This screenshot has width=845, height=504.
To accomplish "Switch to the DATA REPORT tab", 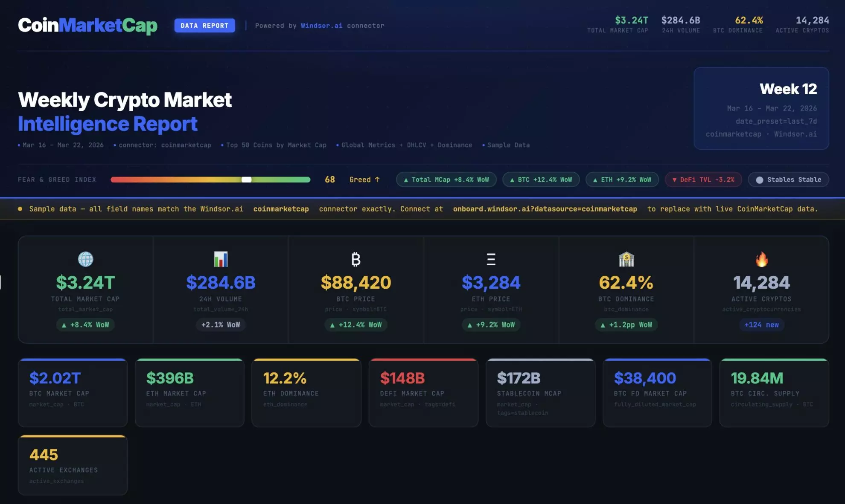I will click(x=204, y=26).
